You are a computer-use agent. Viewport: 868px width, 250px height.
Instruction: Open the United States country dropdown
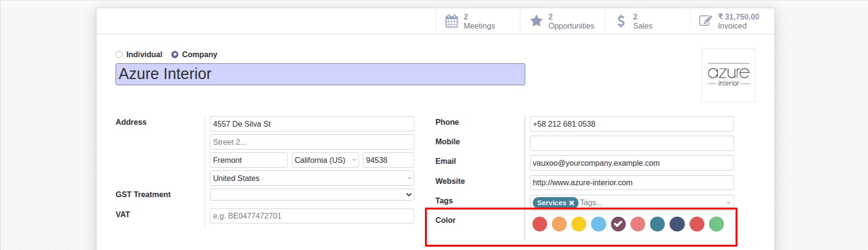click(409, 179)
